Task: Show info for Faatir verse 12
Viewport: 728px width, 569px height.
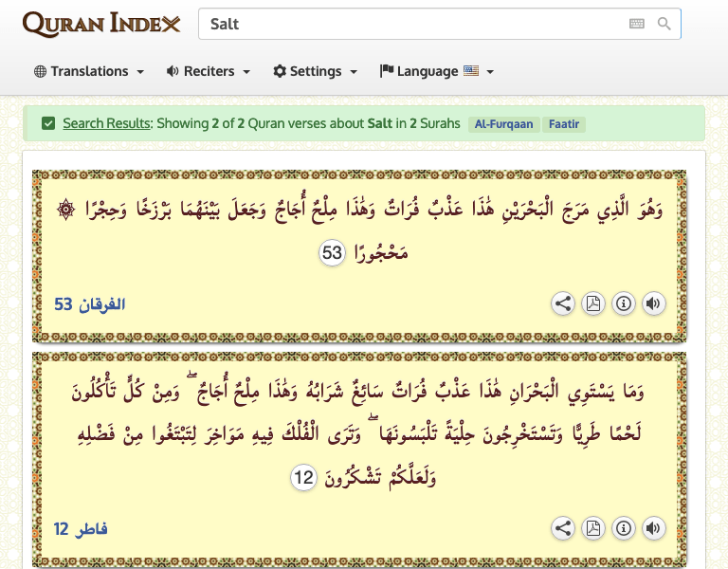Action: tap(624, 528)
